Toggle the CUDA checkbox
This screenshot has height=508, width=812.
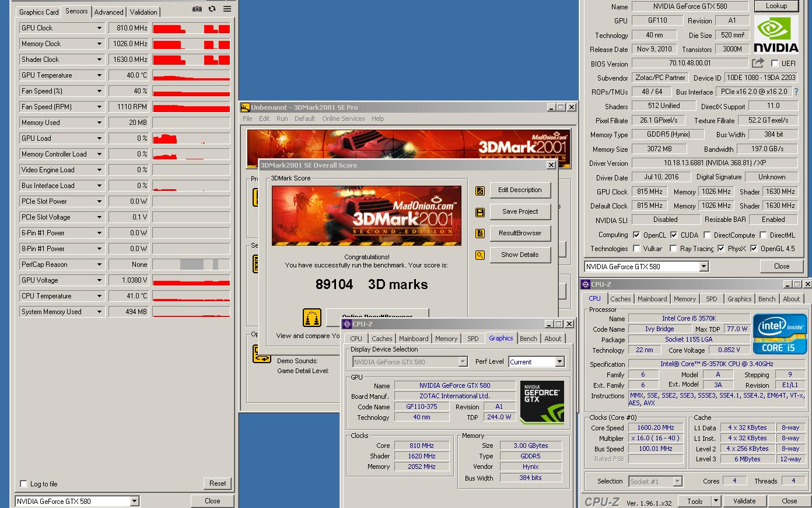[x=674, y=235]
